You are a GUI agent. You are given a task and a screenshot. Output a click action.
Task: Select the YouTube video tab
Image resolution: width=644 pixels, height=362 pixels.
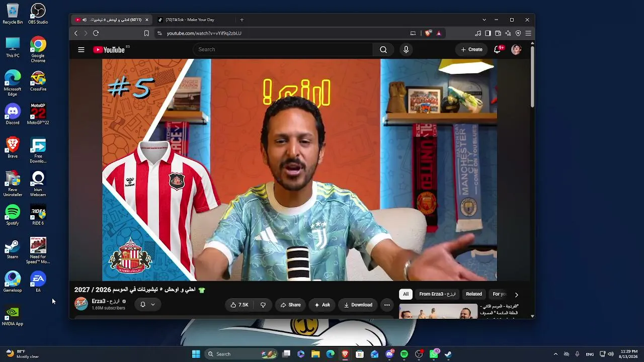(112, 20)
